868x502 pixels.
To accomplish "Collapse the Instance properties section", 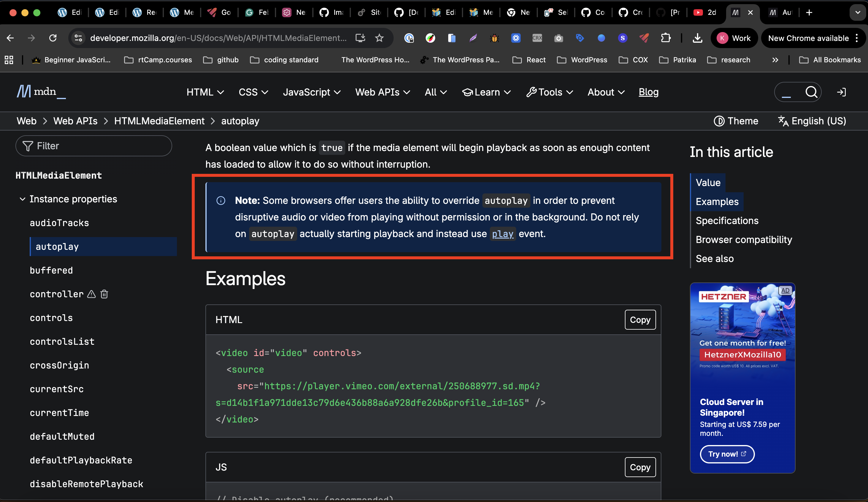I will click(x=22, y=199).
